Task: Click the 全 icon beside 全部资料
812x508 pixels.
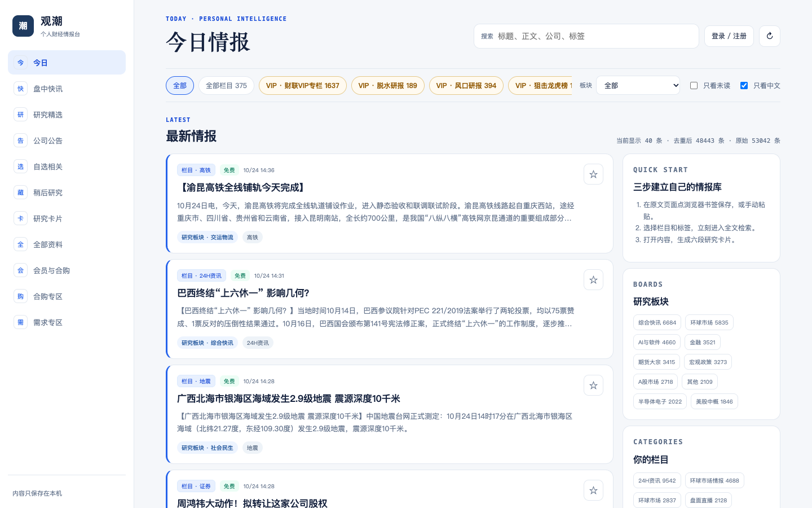Action: 20,244
